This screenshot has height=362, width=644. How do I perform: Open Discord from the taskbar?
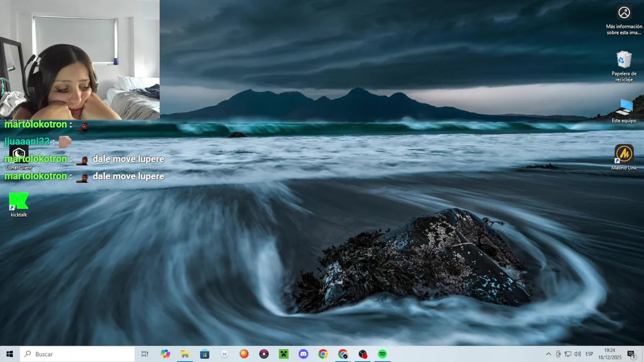[303, 354]
